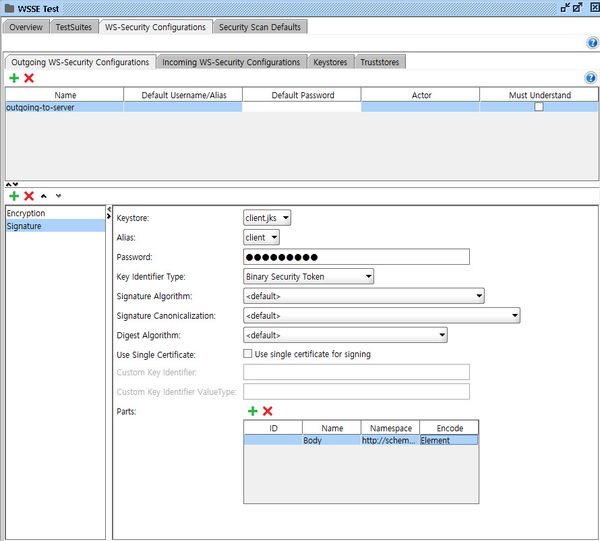Viewport: 600px width, 541px height.
Task: Switch to Security Scan Defaults tab
Action: tap(260, 27)
